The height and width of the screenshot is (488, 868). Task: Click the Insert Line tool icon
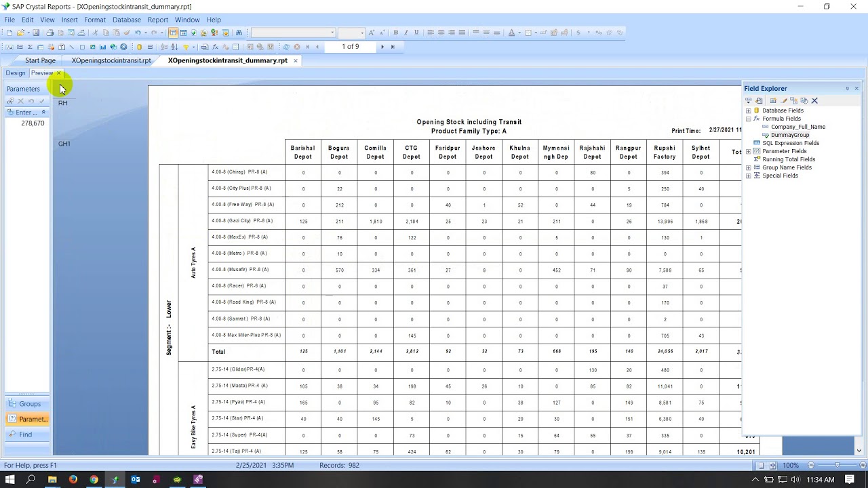click(x=71, y=47)
